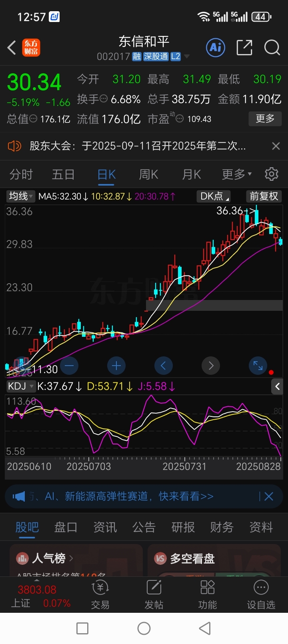Switch to the 研报 tab
The image size is (288, 644).
(183, 527)
